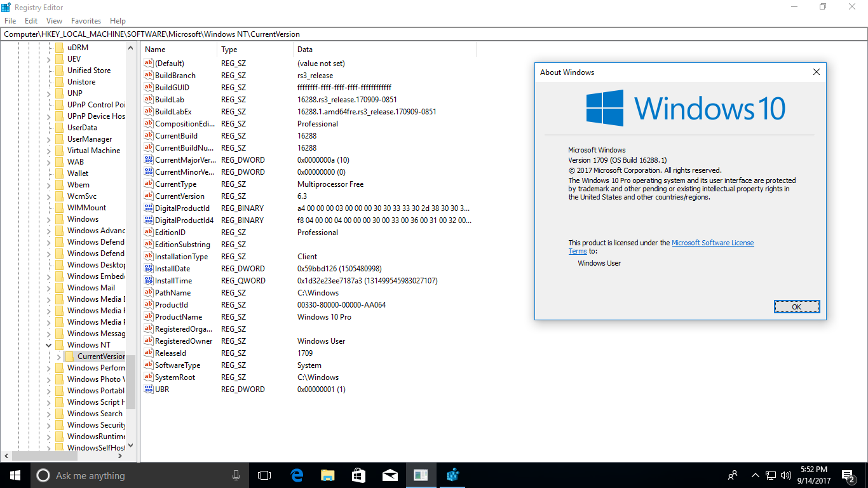Expand the UEV key
The image size is (868, 488).
point(49,59)
